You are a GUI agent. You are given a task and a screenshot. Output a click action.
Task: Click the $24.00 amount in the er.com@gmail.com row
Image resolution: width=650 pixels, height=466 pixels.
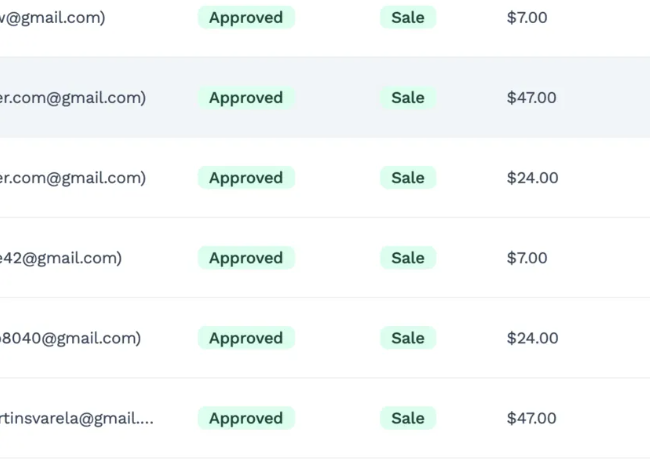pos(532,178)
